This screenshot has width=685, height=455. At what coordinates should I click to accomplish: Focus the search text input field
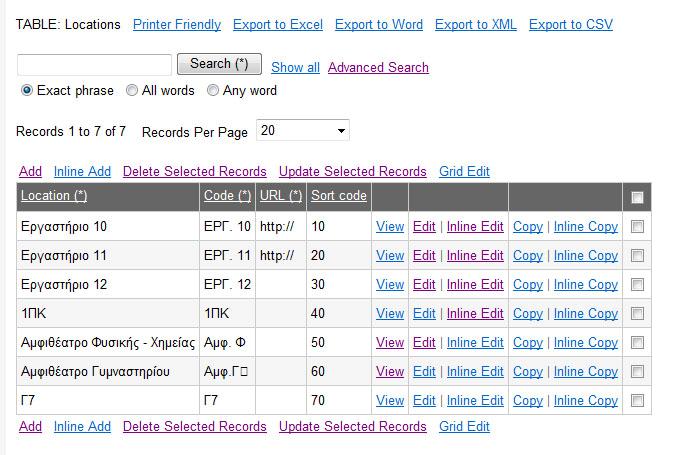pos(94,65)
